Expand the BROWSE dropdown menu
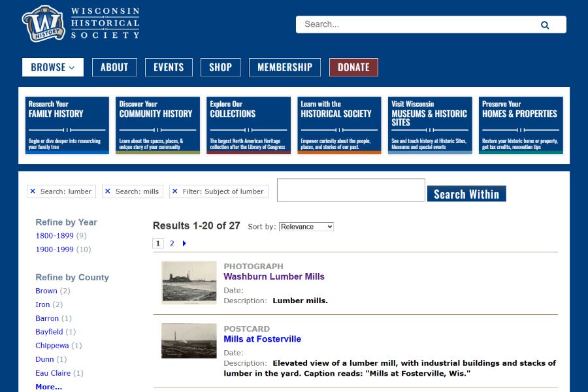Screen dimensions: 588x392 (53, 67)
